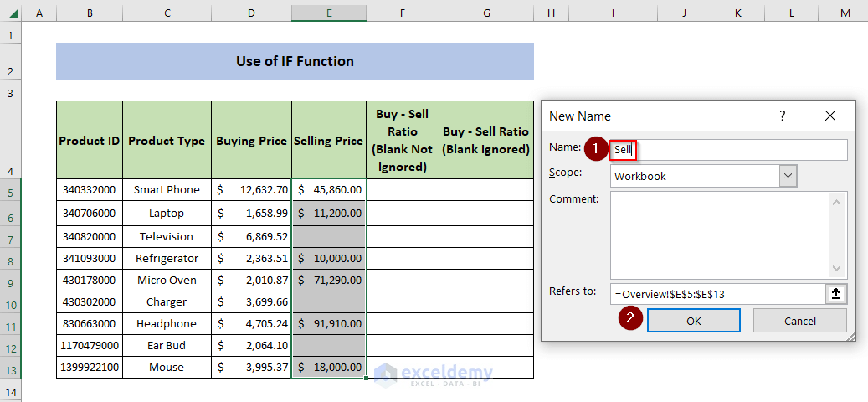Click the Name input field containing Sell

pos(728,150)
